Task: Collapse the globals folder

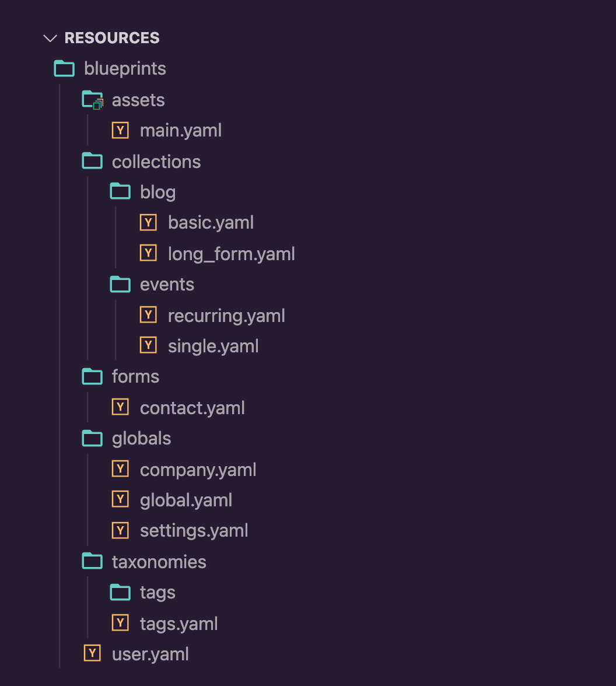Action: point(142,438)
